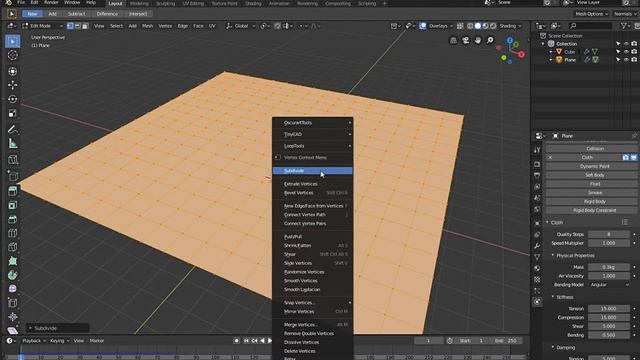Activate the Scale tool
Screen dimensions: 640x360
(13, 113)
